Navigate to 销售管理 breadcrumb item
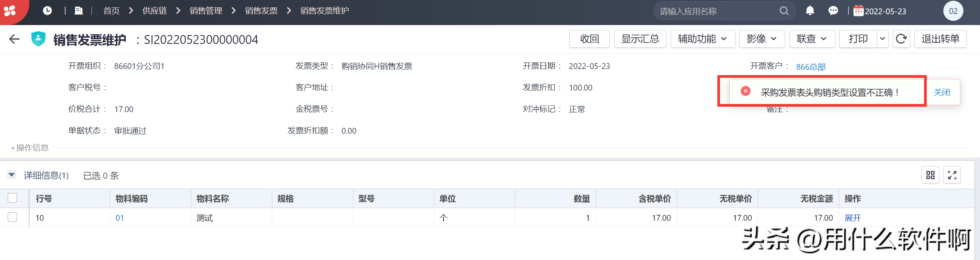 point(206,11)
